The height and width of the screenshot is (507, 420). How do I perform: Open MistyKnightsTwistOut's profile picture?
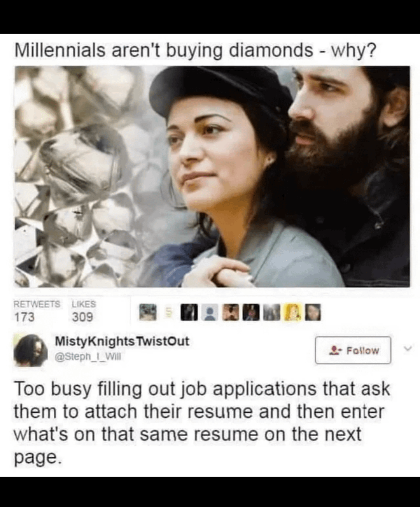(31, 351)
